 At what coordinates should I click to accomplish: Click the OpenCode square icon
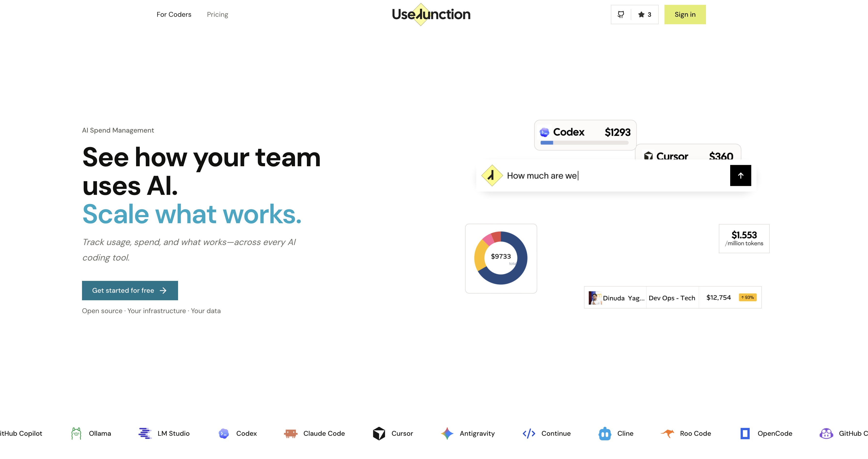(x=745, y=433)
